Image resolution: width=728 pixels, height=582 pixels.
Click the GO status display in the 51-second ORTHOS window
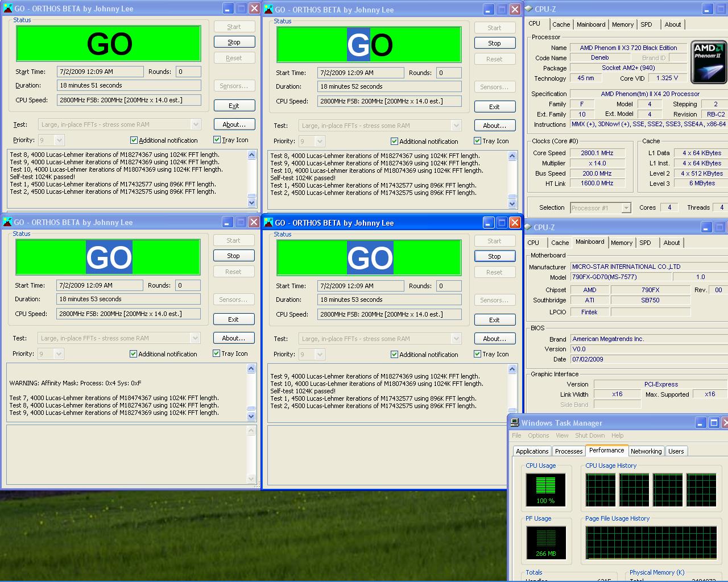tap(109, 44)
